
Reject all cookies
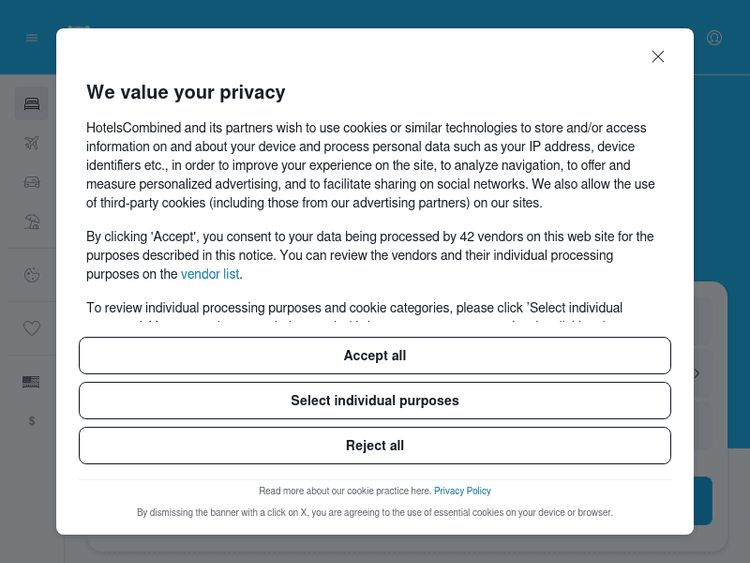pos(375,446)
